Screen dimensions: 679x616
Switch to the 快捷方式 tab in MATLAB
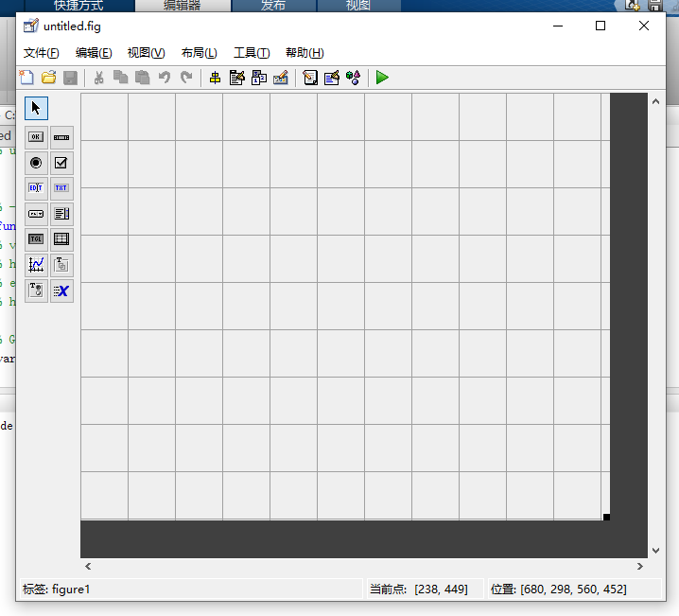coord(78,6)
